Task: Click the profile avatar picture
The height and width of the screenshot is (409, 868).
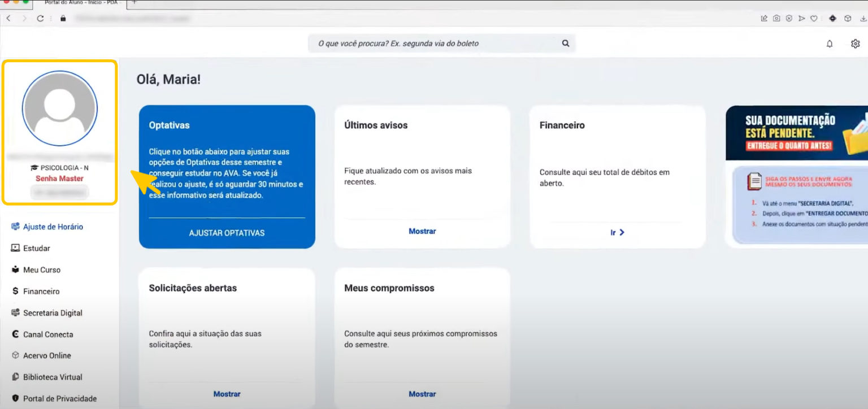Action: point(60,108)
